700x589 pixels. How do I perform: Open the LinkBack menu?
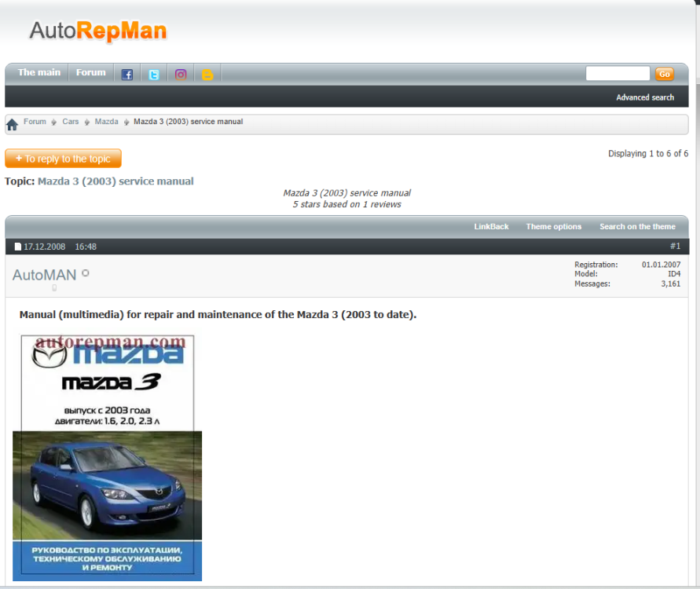[x=491, y=227]
